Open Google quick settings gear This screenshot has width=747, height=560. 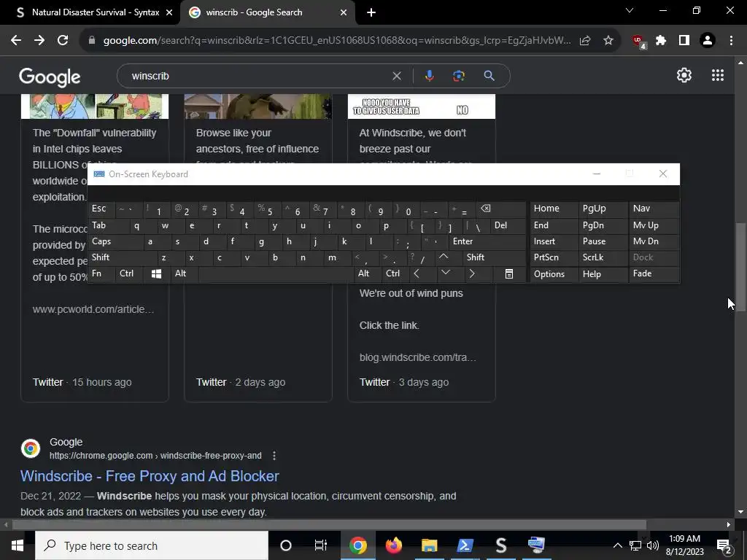(684, 75)
